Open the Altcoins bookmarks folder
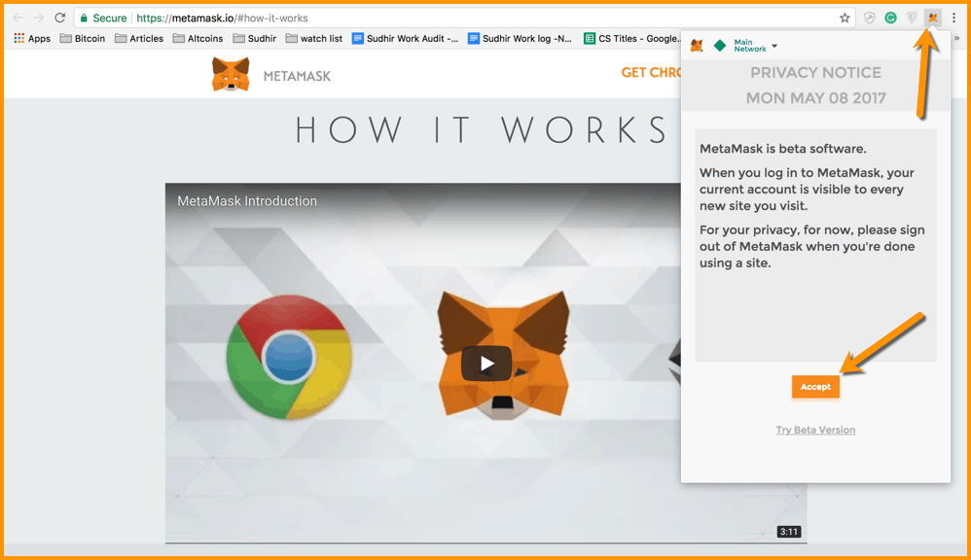971x560 pixels. [198, 38]
